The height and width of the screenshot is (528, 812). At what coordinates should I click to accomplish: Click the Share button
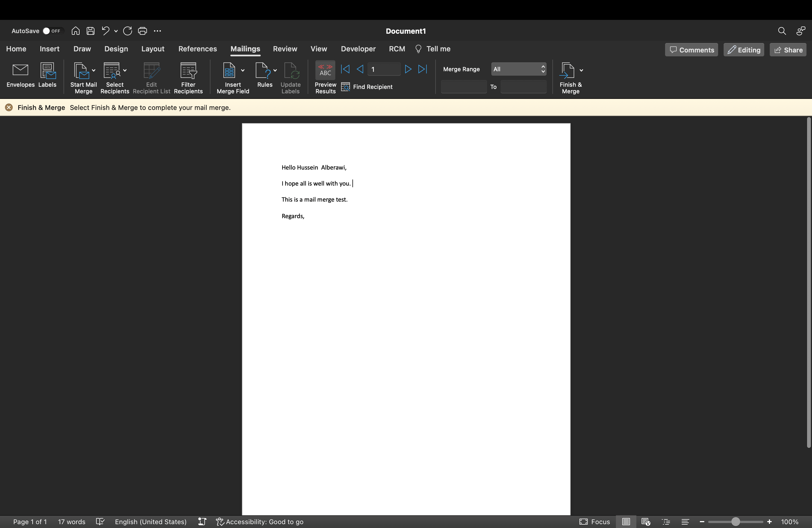788,50
